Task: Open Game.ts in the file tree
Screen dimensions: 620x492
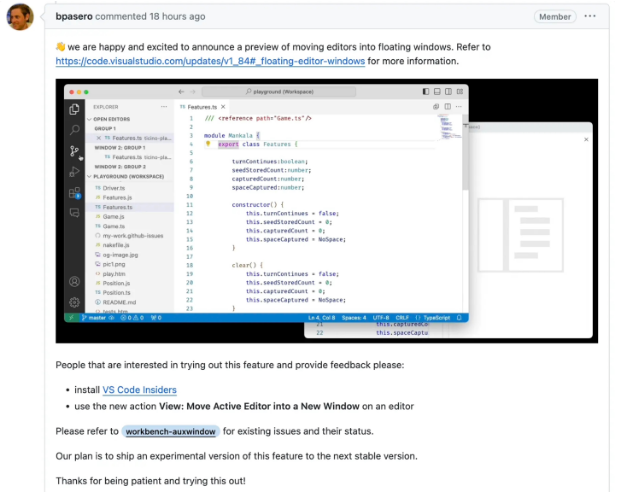Action: 113,227
